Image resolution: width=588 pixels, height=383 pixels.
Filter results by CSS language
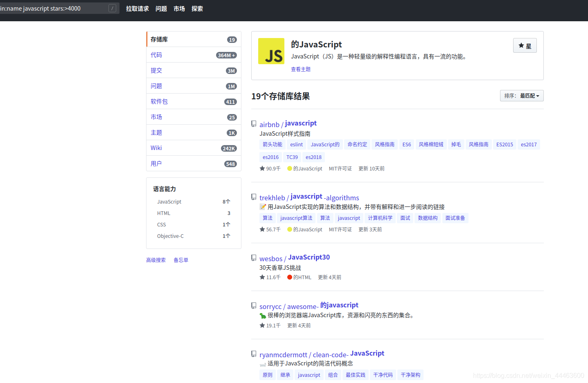(194, 224)
